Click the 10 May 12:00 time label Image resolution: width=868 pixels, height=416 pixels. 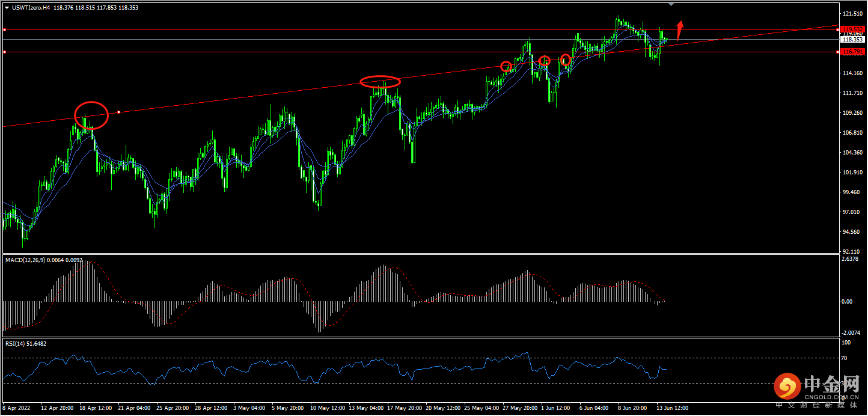pyautogui.click(x=326, y=408)
